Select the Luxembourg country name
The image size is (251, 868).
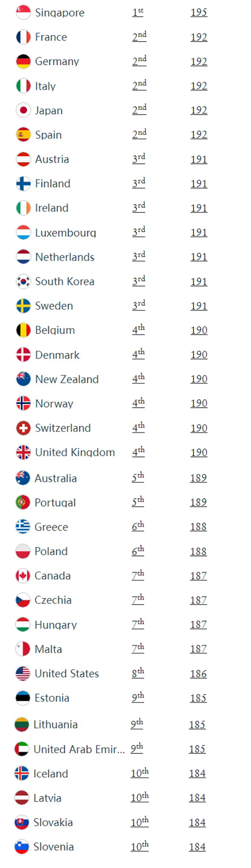66,232
